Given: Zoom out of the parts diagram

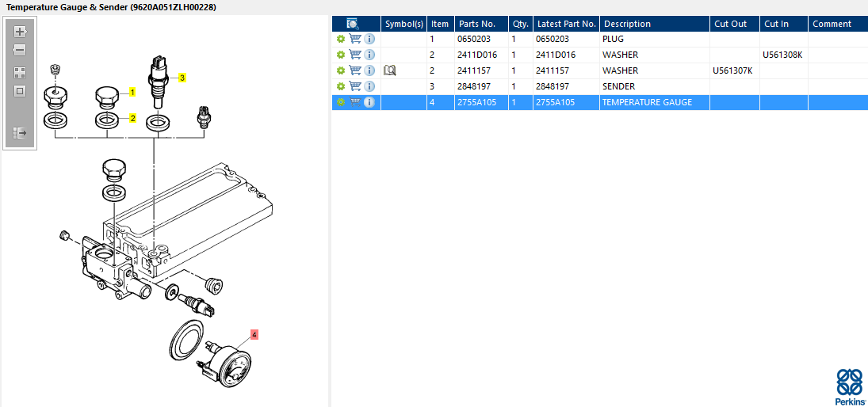Looking at the screenshot, I should pos(20,50).
